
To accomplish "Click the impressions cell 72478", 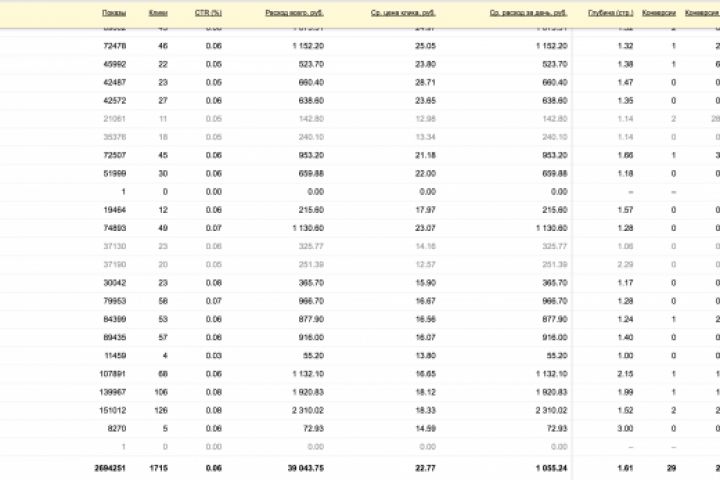I will [112, 47].
